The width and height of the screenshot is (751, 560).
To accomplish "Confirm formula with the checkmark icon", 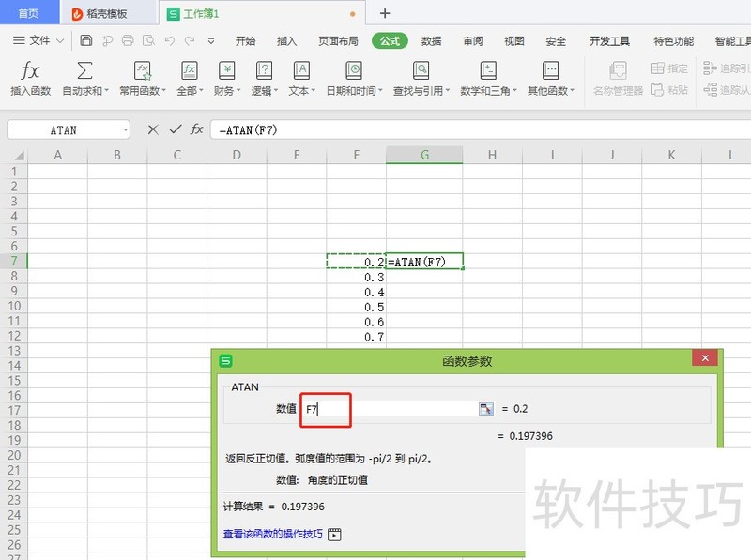I will [175, 129].
